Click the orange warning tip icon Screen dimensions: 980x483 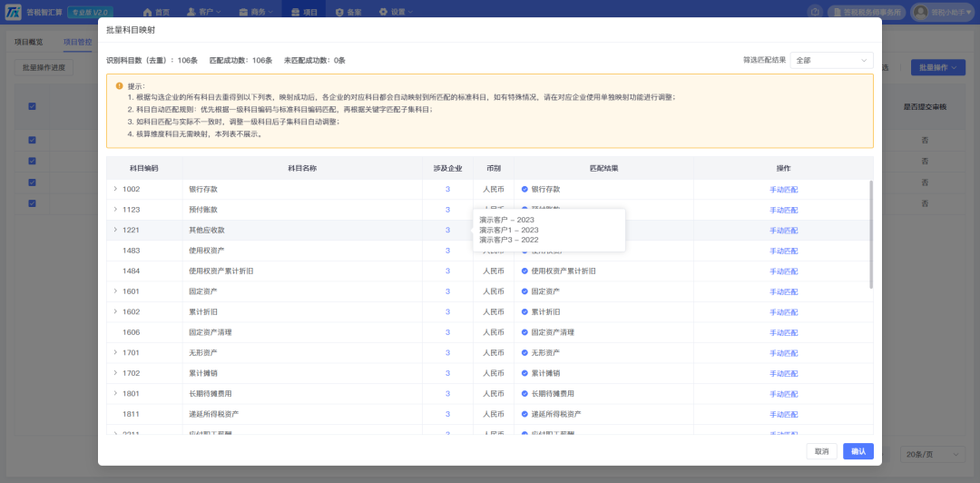tap(119, 85)
